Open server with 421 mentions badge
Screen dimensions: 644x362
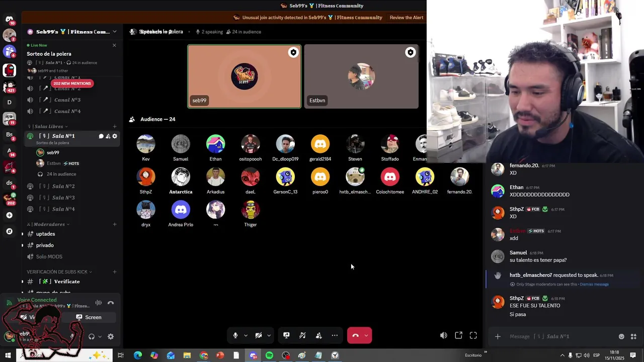click(9, 86)
